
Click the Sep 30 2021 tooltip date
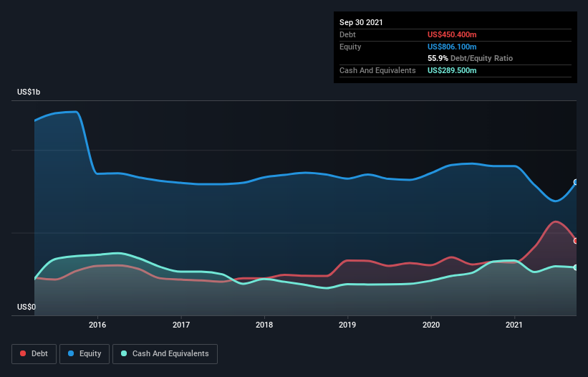point(361,22)
